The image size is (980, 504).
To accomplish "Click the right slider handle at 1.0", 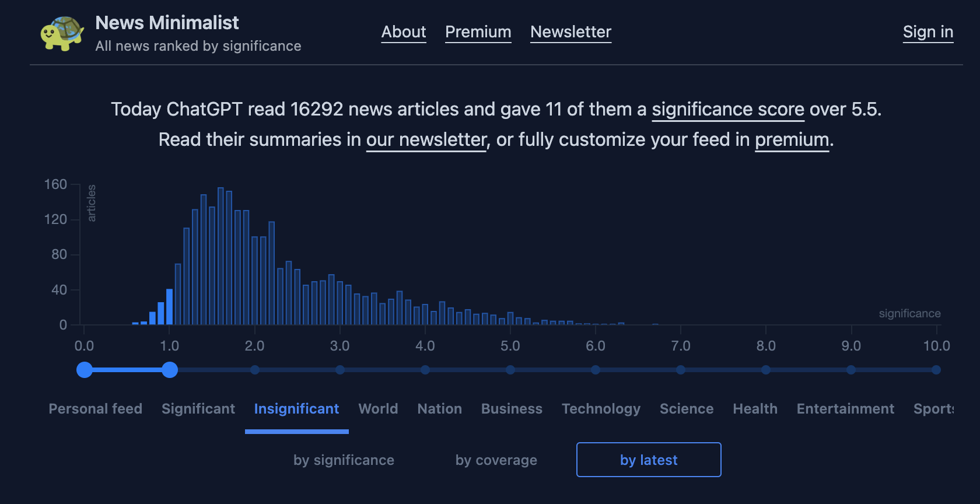I will [x=170, y=370].
